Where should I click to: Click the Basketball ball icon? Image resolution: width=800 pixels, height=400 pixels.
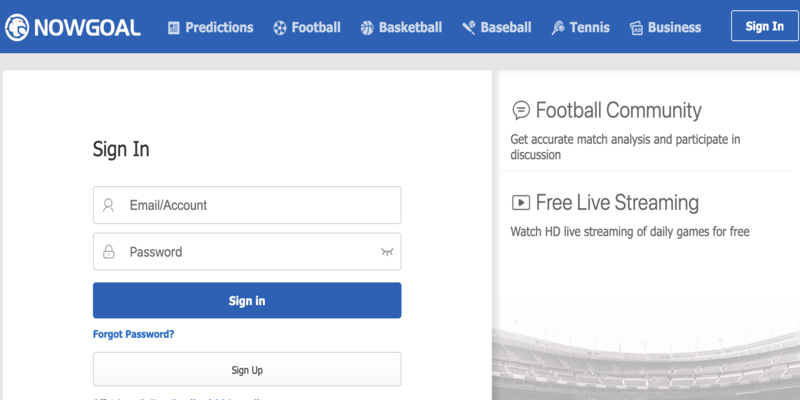[x=367, y=28]
